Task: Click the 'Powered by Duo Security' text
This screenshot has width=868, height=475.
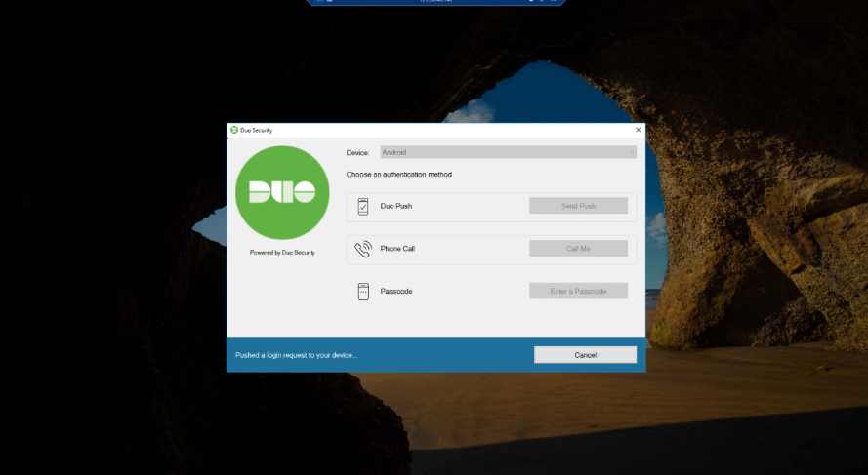Action: [x=282, y=253]
